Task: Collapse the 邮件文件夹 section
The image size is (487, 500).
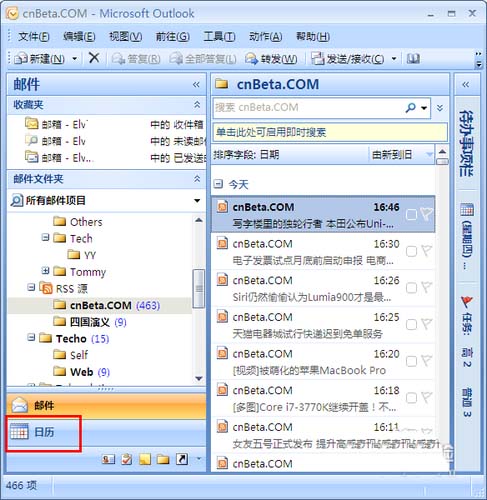Action: 197,179
